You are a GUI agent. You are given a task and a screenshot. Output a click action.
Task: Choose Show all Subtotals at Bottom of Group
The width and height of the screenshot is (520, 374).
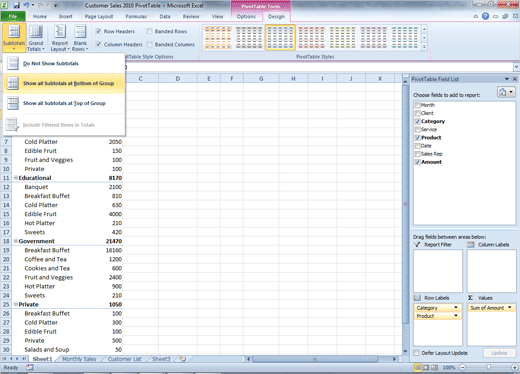point(64,83)
